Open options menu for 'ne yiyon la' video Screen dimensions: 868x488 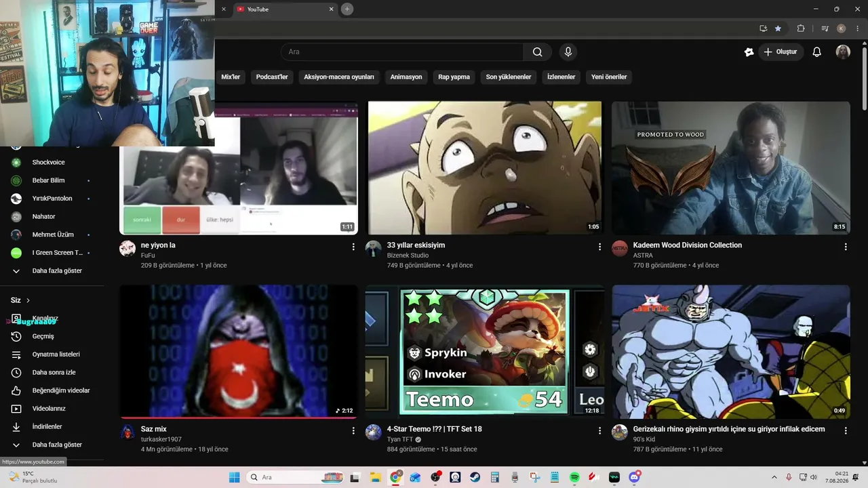click(x=353, y=247)
